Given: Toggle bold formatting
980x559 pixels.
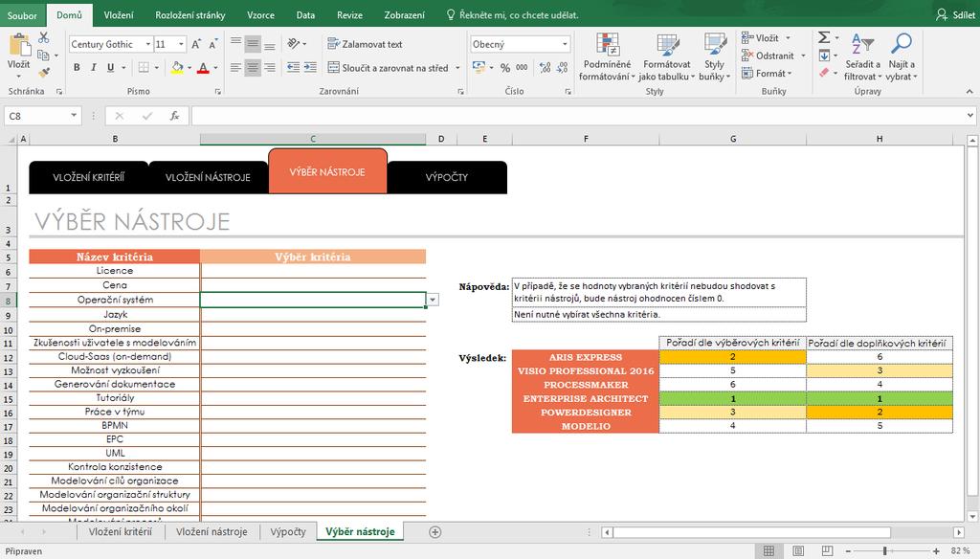Looking at the screenshot, I should [77, 68].
